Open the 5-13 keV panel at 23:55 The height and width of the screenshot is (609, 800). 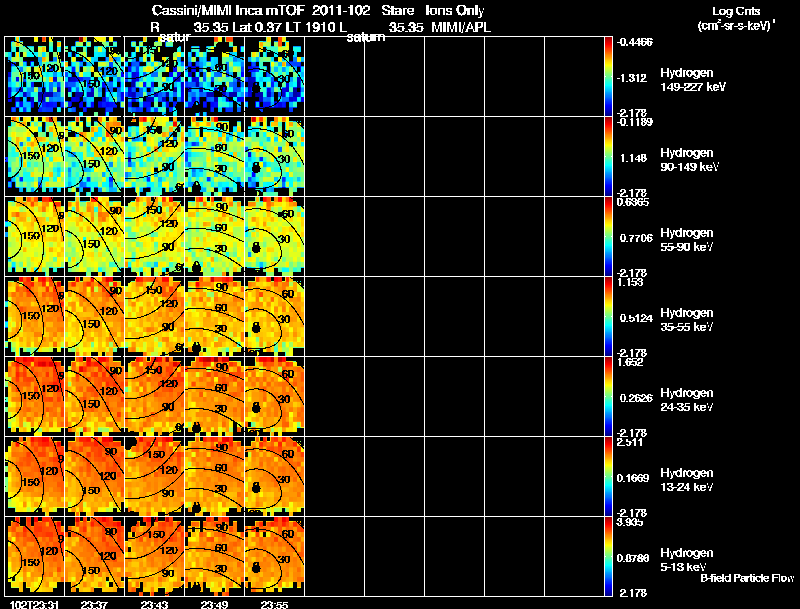[274, 556]
